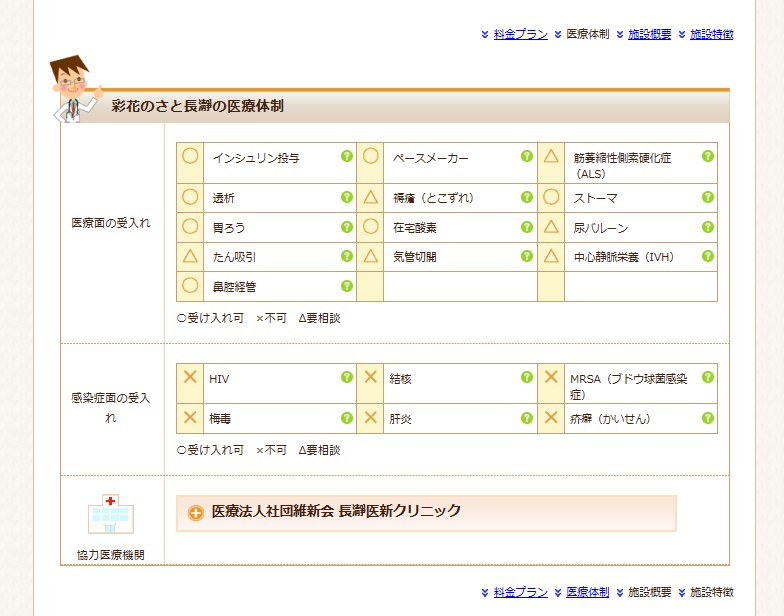Jump to 施設概要 via top link
This screenshot has width=784, height=616.
[x=649, y=34]
